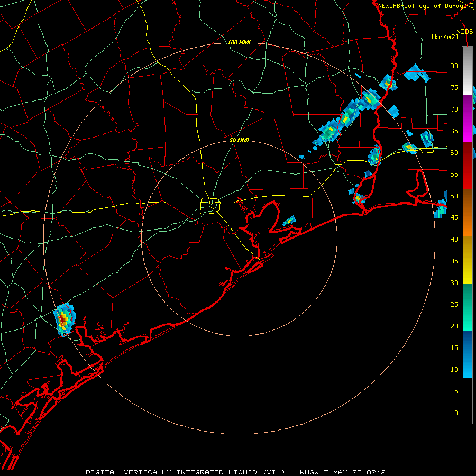Click the "45" value on the VIL scale

tap(454, 218)
